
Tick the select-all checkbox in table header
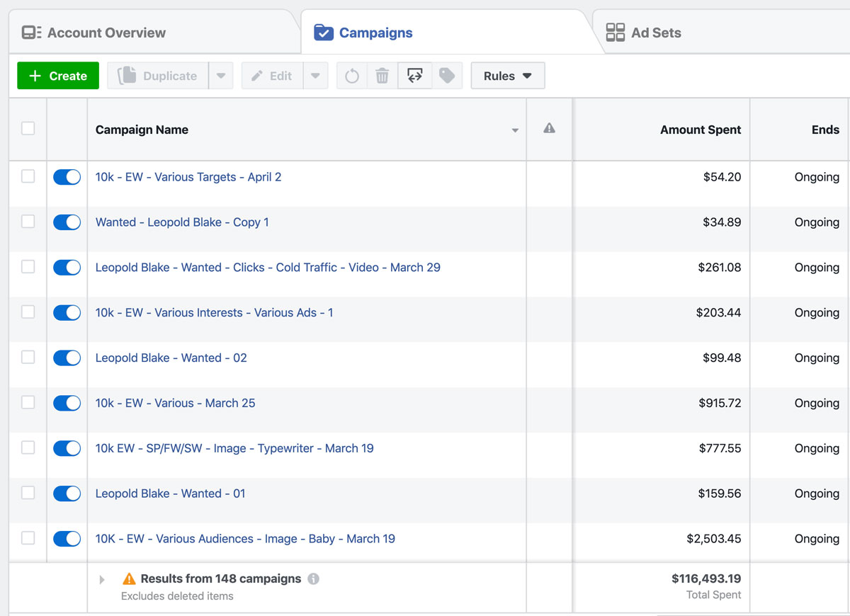tap(28, 128)
